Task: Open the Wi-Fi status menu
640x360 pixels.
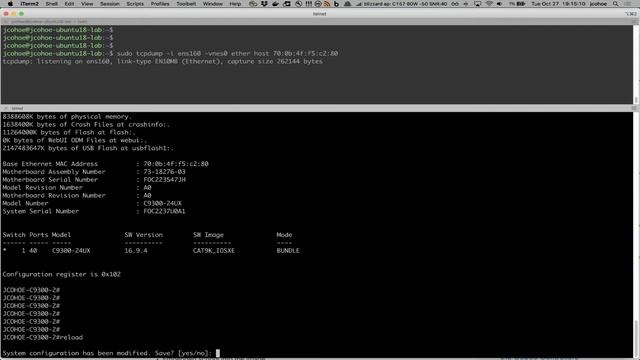Action: pos(489,4)
